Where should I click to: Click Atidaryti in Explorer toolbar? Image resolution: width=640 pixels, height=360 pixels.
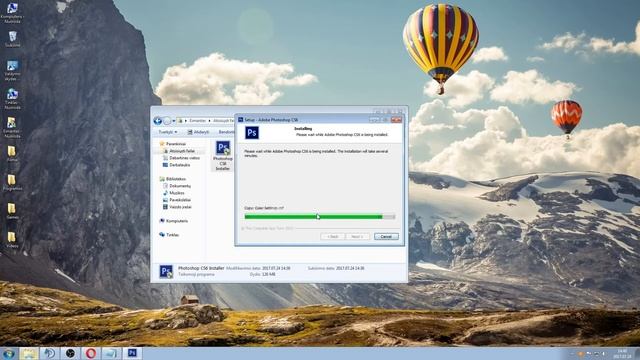198,132
